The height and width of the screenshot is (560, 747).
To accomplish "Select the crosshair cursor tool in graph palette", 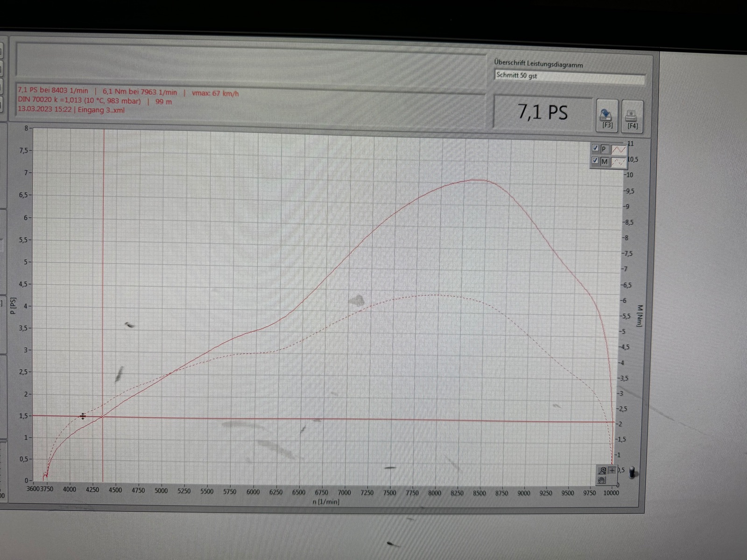I will click(612, 470).
